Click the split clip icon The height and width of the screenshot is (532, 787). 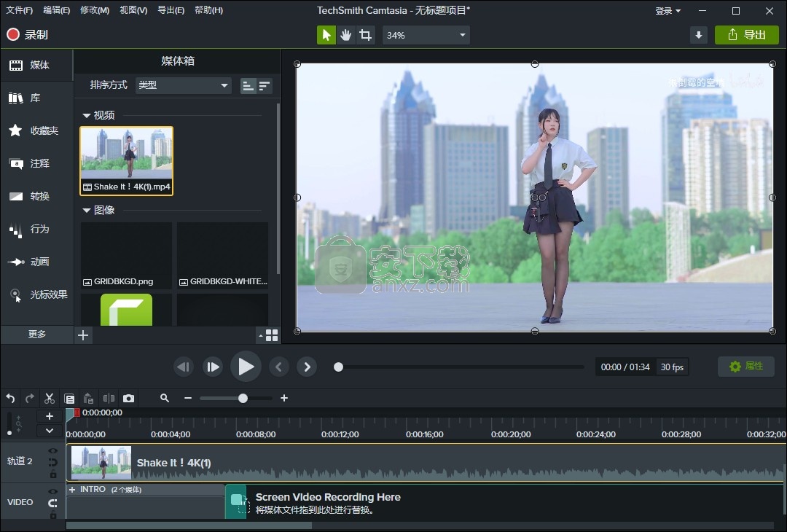tap(109, 399)
